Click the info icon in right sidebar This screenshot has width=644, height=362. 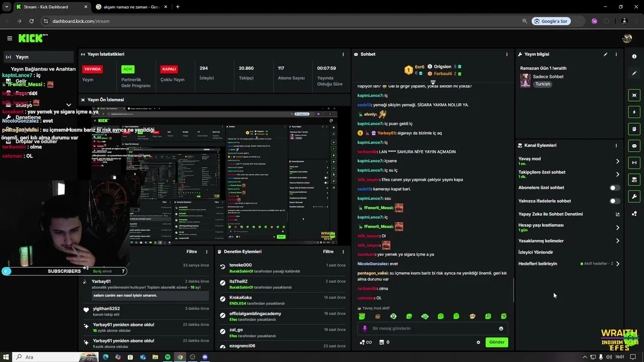(634, 56)
